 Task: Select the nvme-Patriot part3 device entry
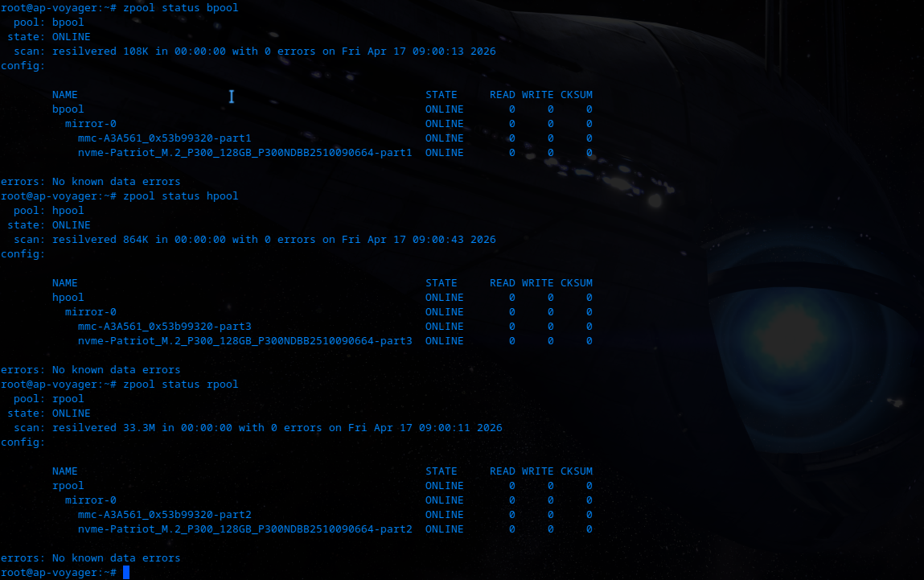point(244,341)
